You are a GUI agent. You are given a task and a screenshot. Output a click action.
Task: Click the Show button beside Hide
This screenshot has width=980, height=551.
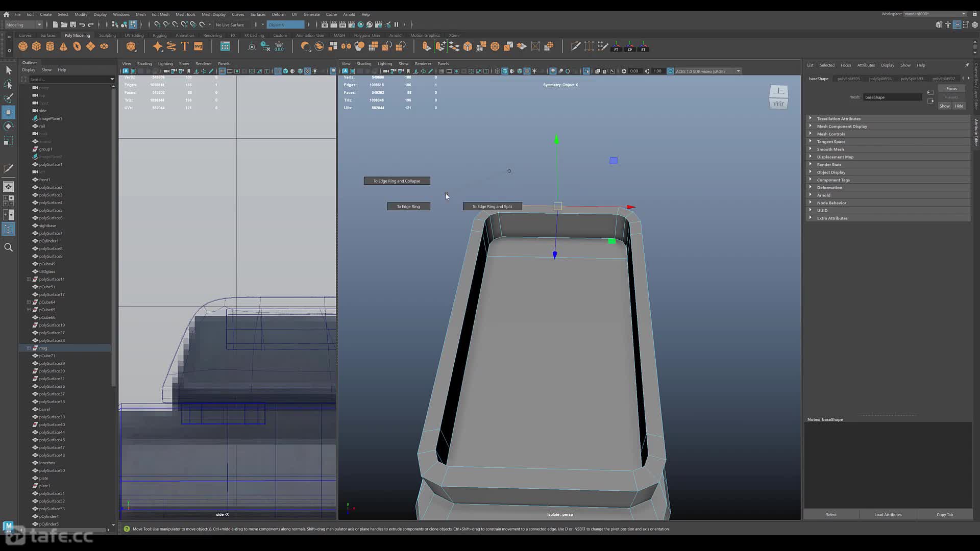tap(945, 106)
